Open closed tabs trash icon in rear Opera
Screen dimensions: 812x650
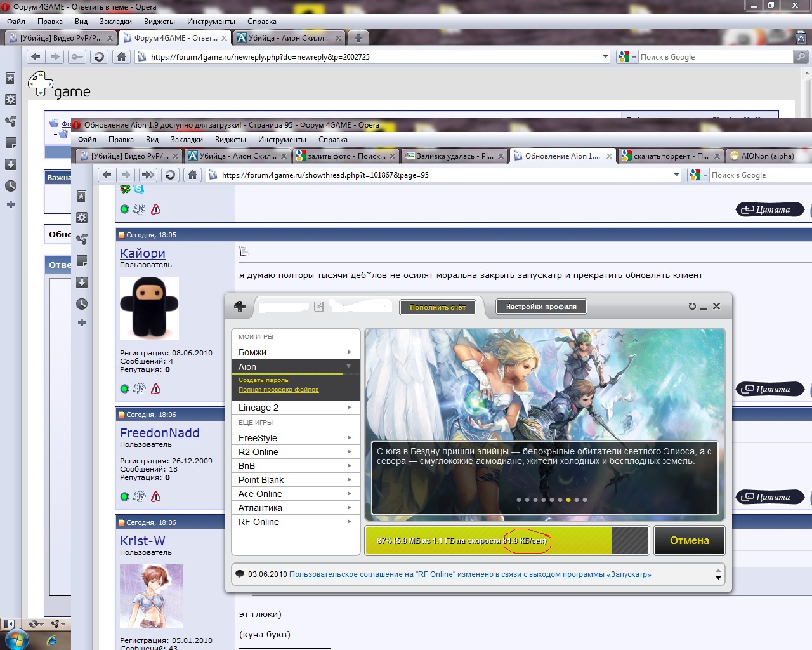pyautogui.click(x=801, y=37)
